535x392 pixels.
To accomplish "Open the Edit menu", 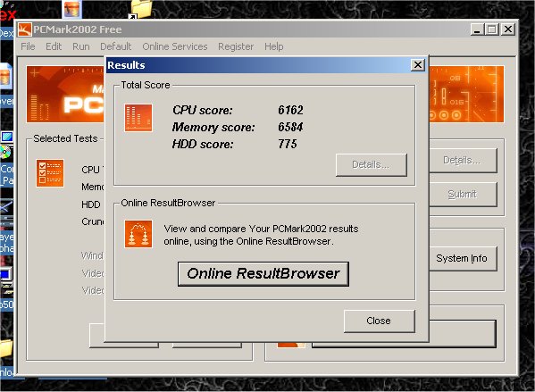I will 54,46.
